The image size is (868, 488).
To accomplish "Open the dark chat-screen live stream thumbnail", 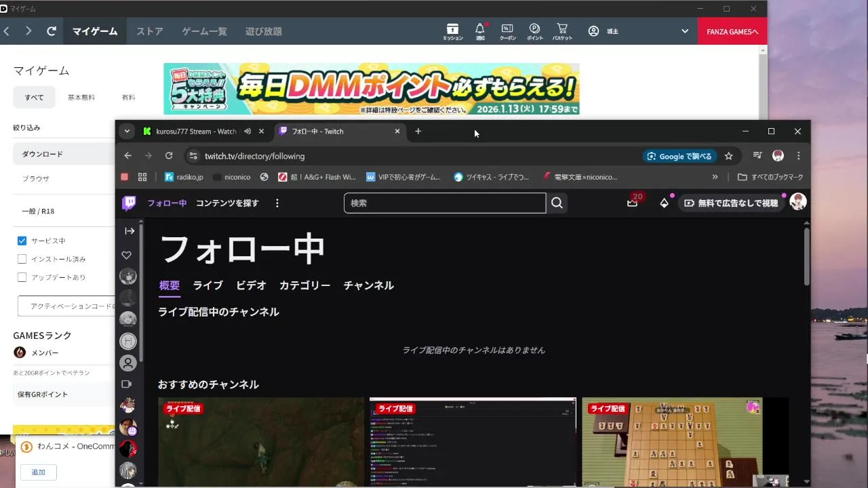I will pos(473,442).
